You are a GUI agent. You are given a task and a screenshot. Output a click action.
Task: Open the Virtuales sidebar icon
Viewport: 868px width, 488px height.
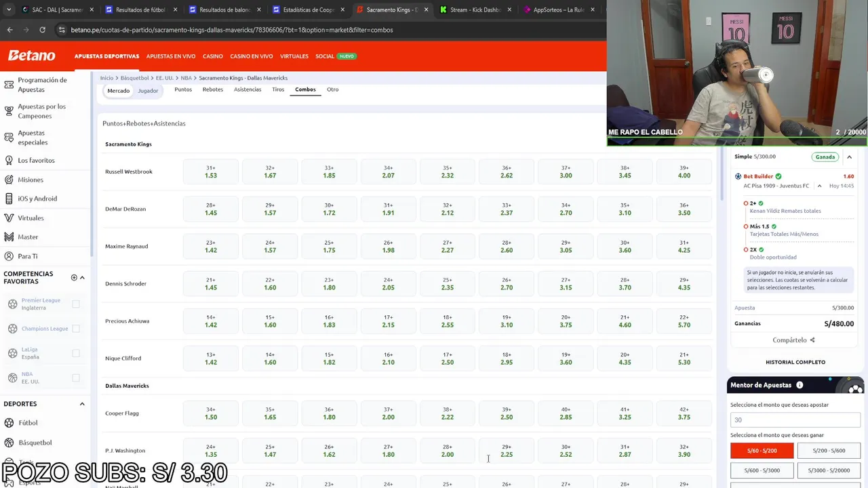9,218
